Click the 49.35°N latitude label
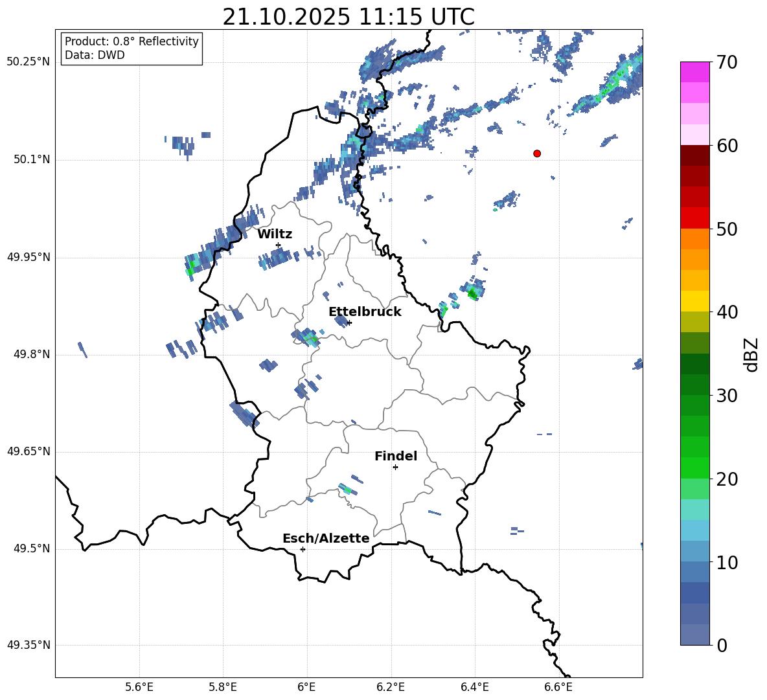The height and width of the screenshot is (700, 767). [x=29, y=645]
